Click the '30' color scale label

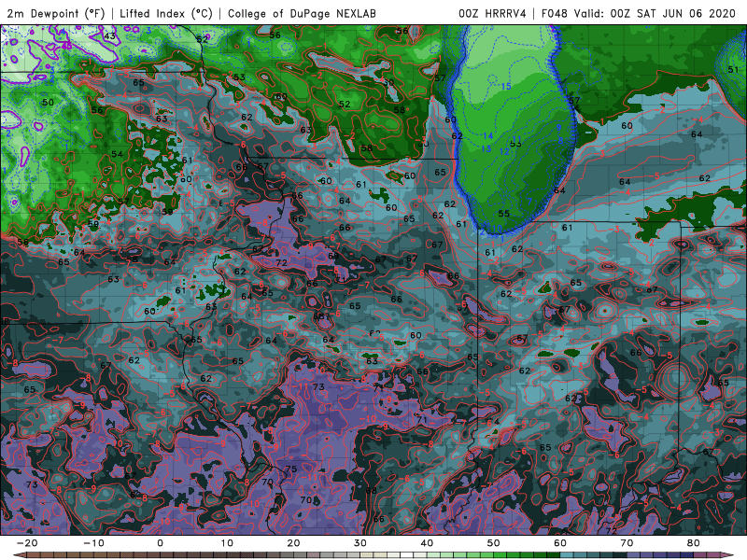[360, 543]
